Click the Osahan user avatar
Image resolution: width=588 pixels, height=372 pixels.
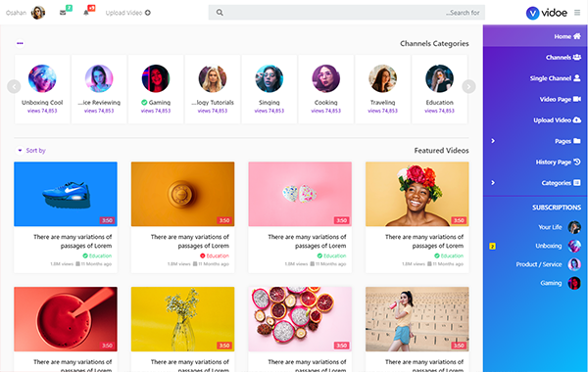(38, 13)
